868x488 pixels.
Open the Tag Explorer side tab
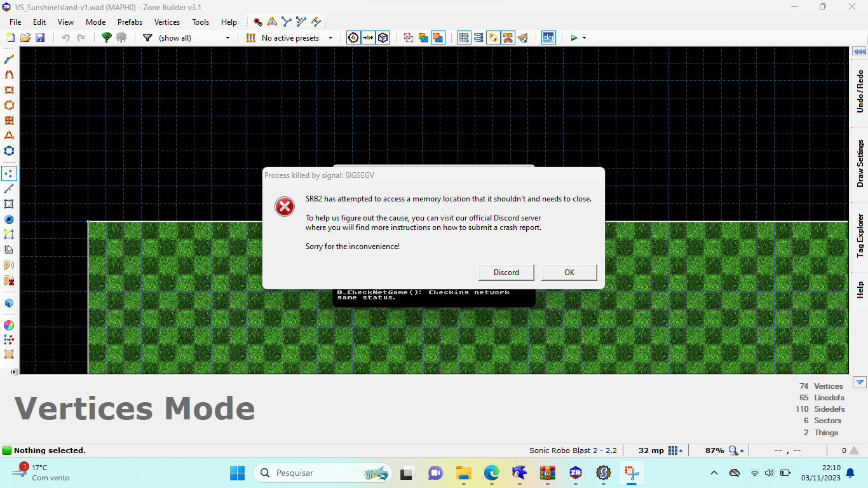pyautogui.click(x=860, y=235)
